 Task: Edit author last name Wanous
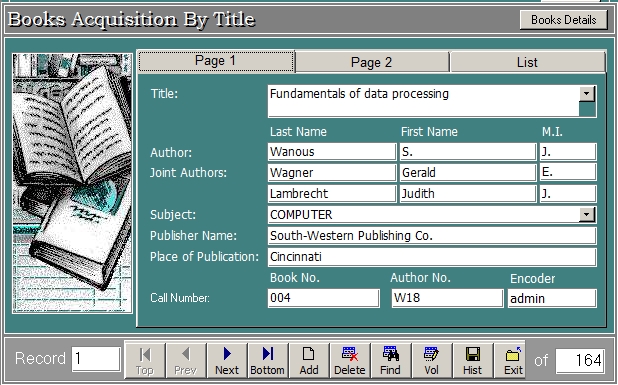[x=332, y=152]
